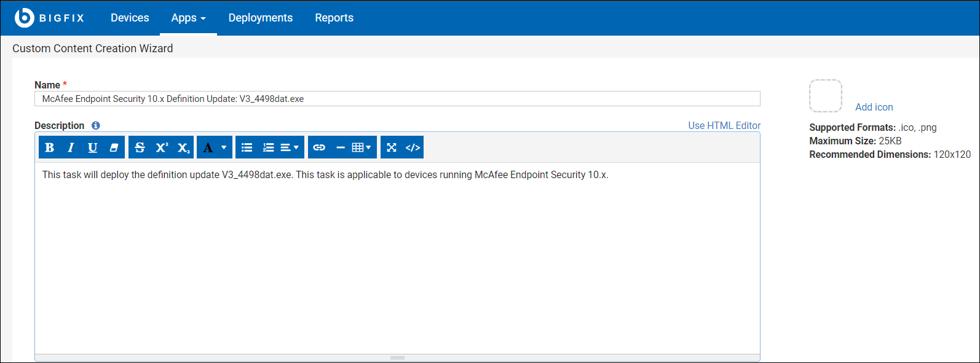This screenshot has width=980, height=363.
Task: Click the Use HTML Editor link
Action: [724, 125]
